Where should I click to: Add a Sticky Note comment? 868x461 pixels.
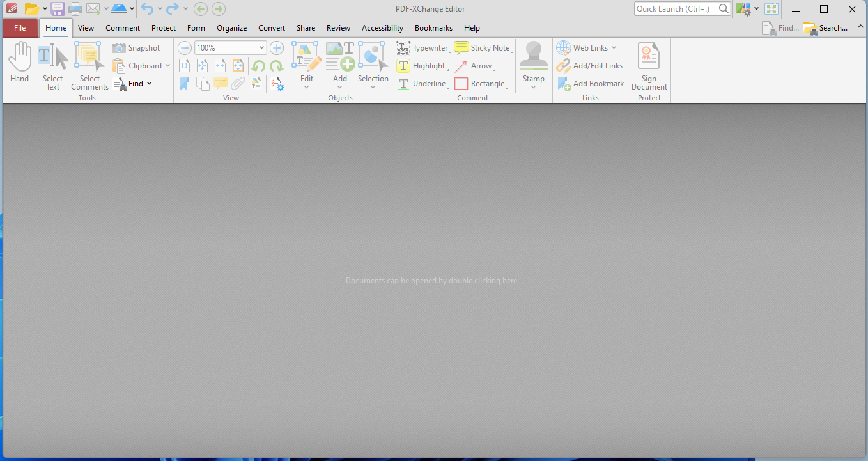coord(483,48)
